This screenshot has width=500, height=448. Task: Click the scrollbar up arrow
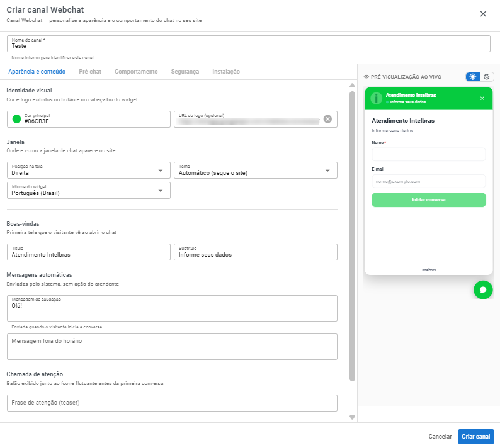click(x=352, y=86)
